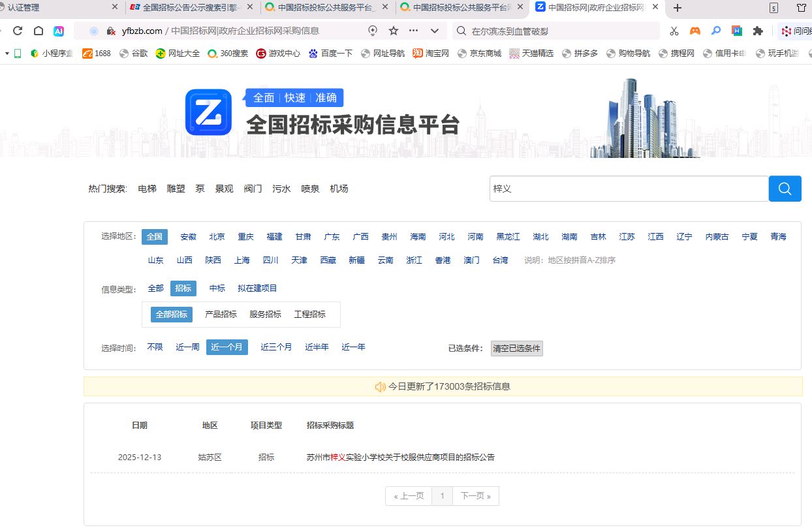
Task: Expand bookmarks bar arrow at far left
Action: [x=7, y=53]
